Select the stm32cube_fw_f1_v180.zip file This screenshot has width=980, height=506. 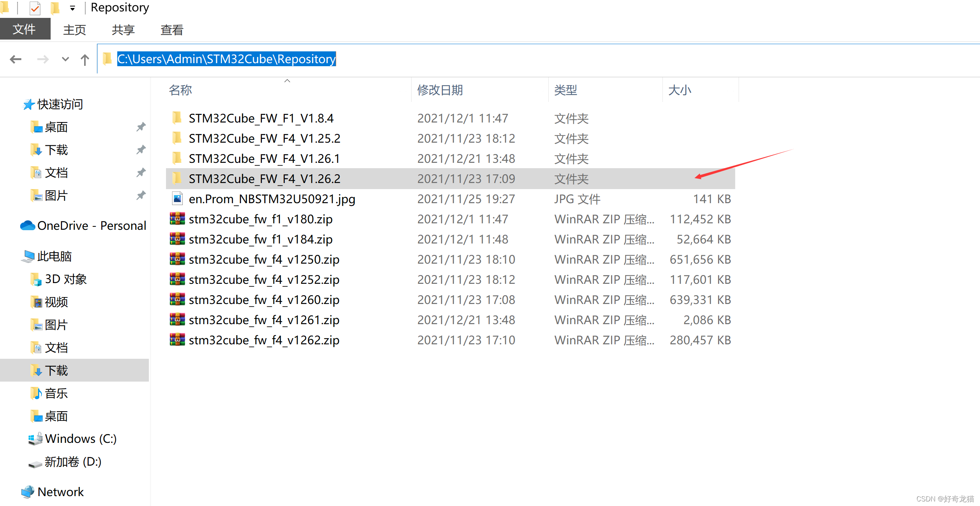(x=260, y=219)
